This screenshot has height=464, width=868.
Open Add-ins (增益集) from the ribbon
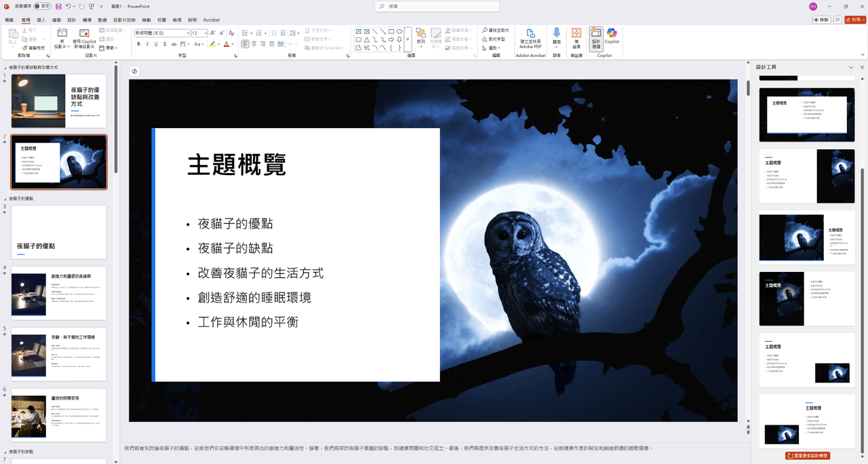pos(577,37)
